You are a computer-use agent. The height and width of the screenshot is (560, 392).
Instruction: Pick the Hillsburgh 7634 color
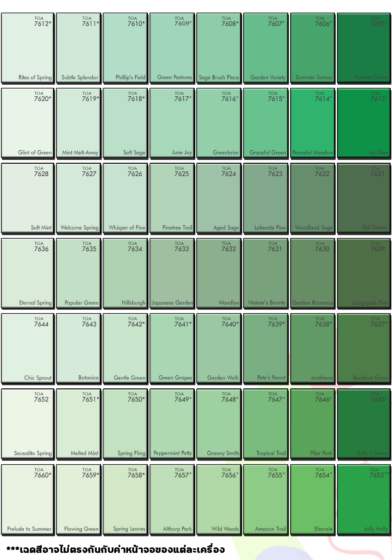click(x=125, y=273)
